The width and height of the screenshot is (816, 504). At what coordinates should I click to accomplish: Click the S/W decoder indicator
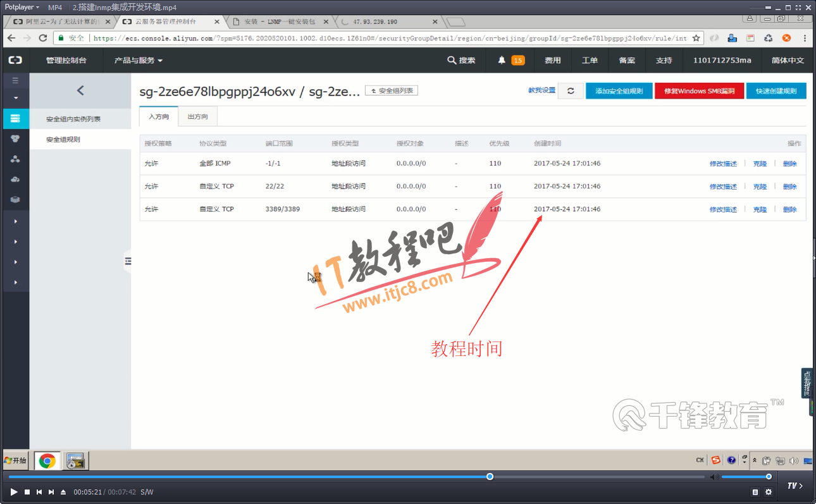click(x=147, y=492)
